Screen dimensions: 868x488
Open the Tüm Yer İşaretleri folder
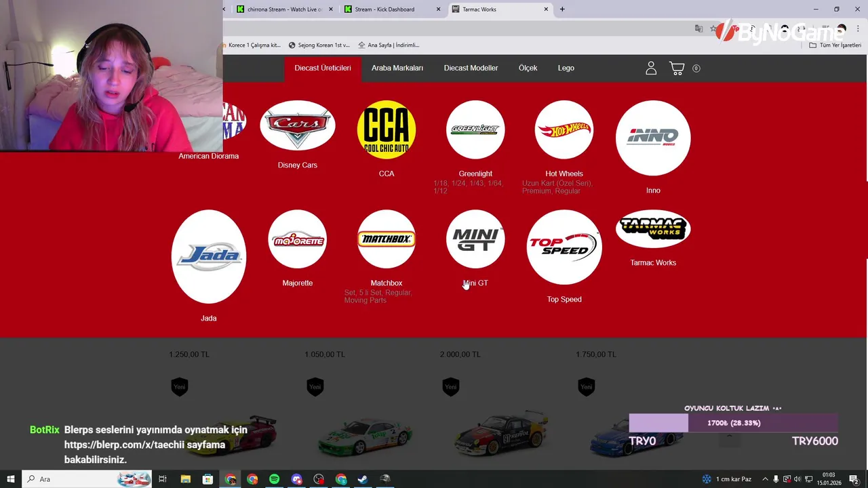[835, 45]
